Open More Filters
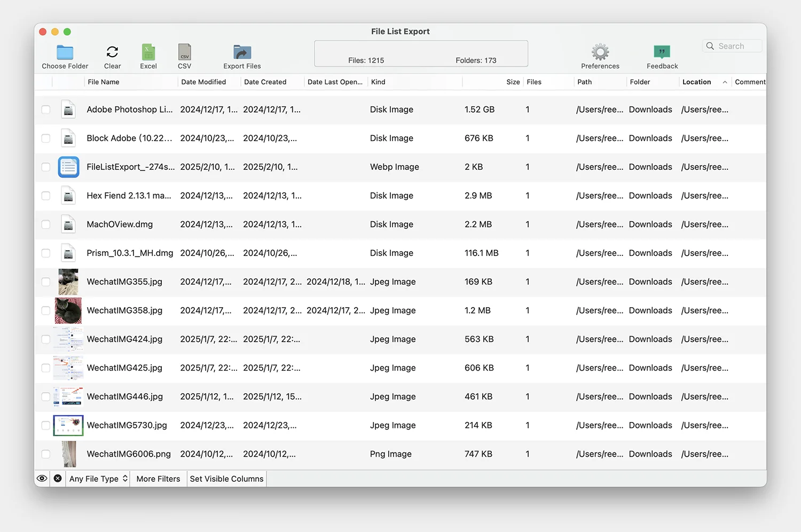This screenshot has width=801, height=532. pyautogui.click(x=158, y=479)
